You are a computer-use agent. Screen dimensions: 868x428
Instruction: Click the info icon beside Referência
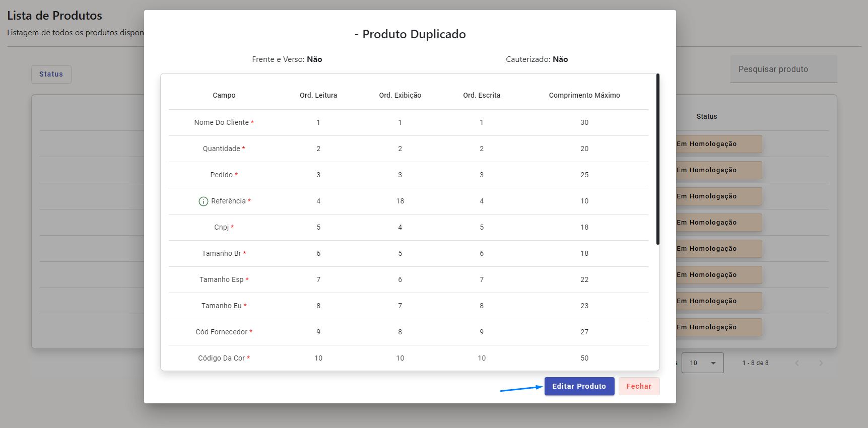(203, 201)
